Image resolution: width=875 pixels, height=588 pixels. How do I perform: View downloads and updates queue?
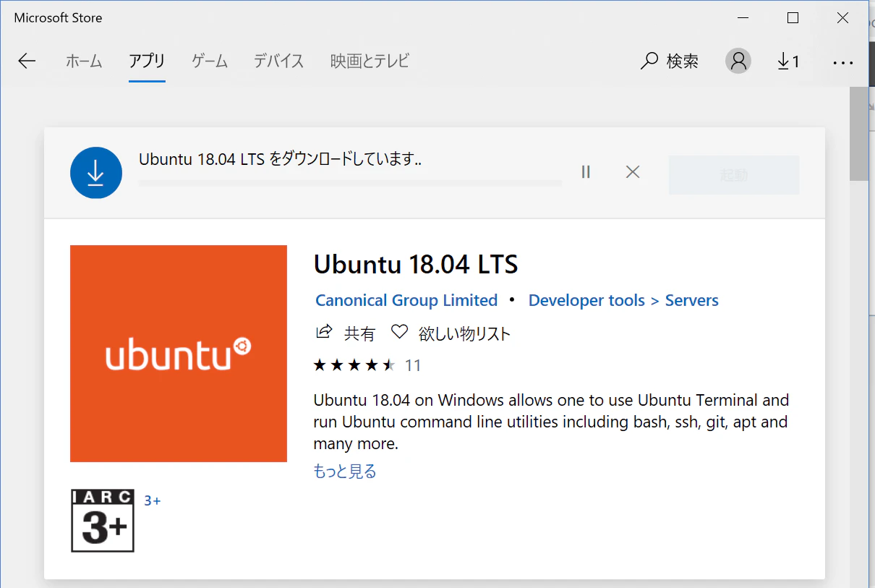[788, 61]
